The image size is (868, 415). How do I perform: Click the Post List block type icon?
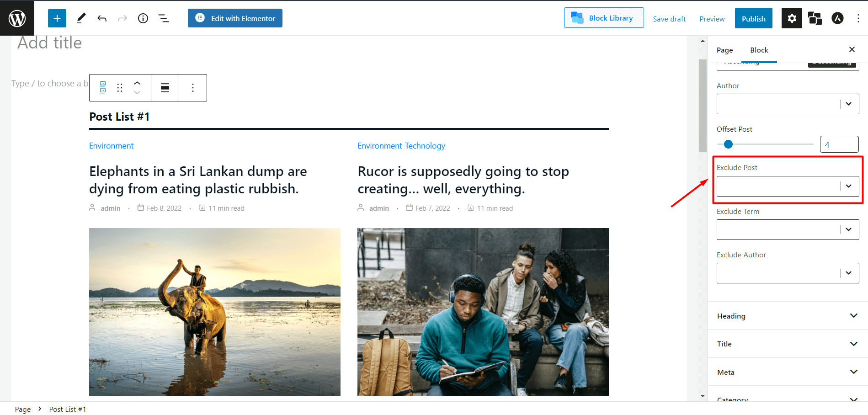coord(103,88)
